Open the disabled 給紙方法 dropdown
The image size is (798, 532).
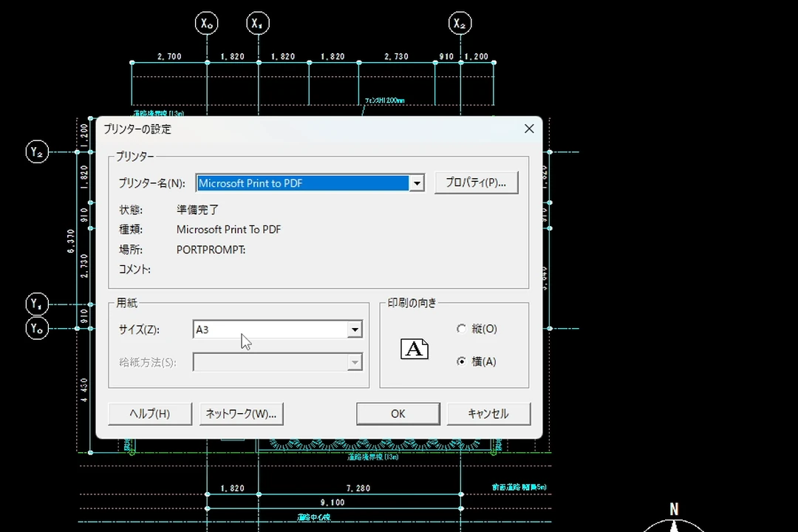[277, 363]
